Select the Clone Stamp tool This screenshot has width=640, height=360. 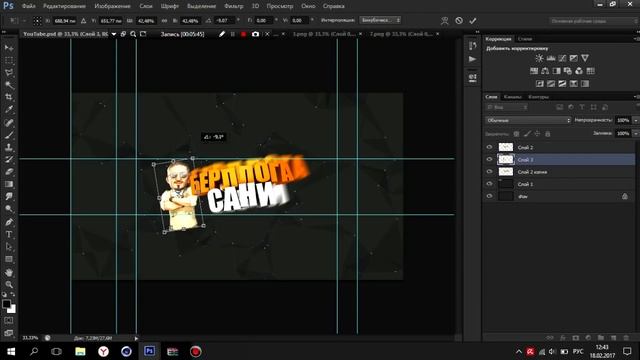coord(9,147)
